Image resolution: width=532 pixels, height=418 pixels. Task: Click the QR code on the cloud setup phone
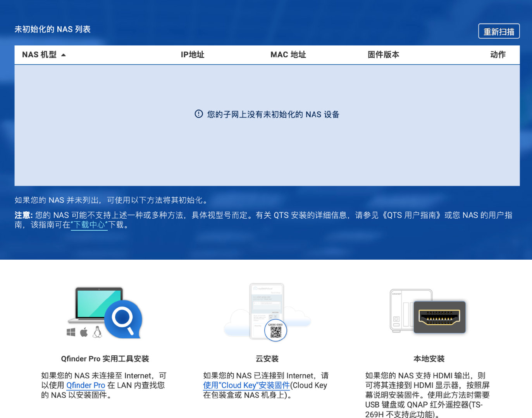pos(275,330)
